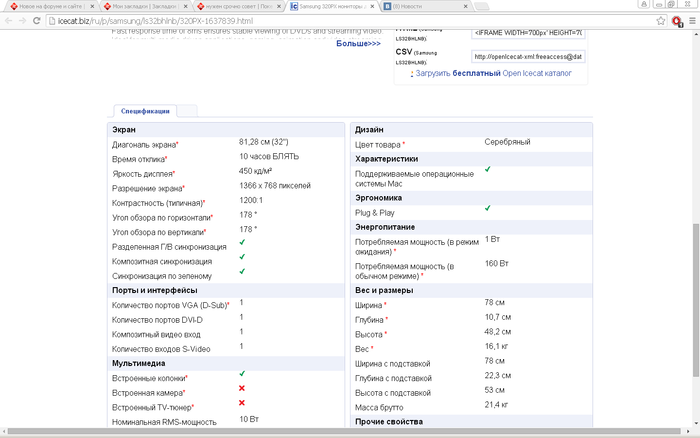Click the CSV URL input field
The height and width of the screenshot is (438, 700).
(528, 57)
